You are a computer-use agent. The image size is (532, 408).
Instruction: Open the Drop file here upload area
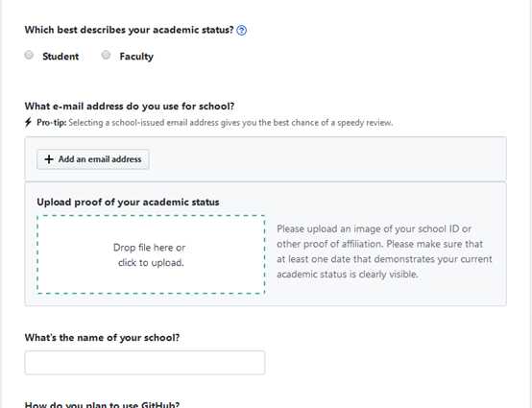[x=151, y=254]
